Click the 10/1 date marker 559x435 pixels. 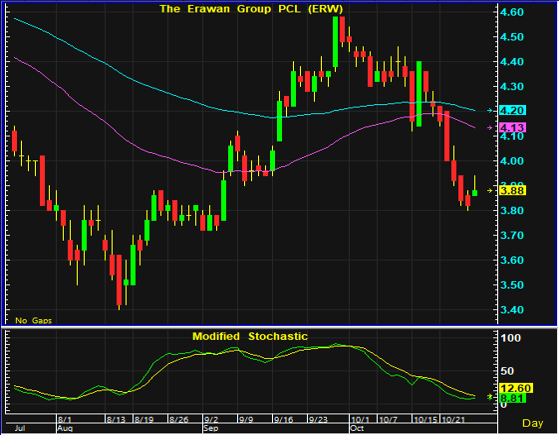tap(360, 419)
